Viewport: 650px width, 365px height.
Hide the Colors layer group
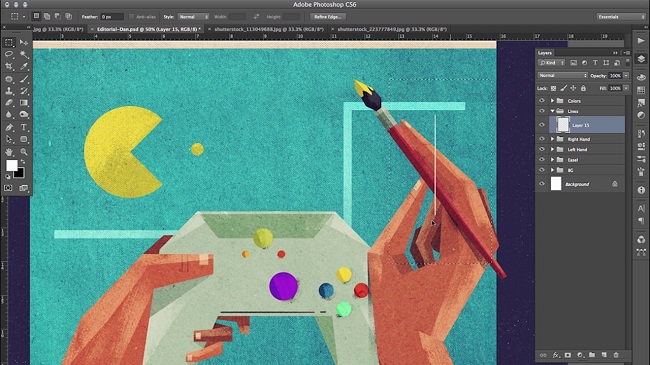click(x=542, y=101)
